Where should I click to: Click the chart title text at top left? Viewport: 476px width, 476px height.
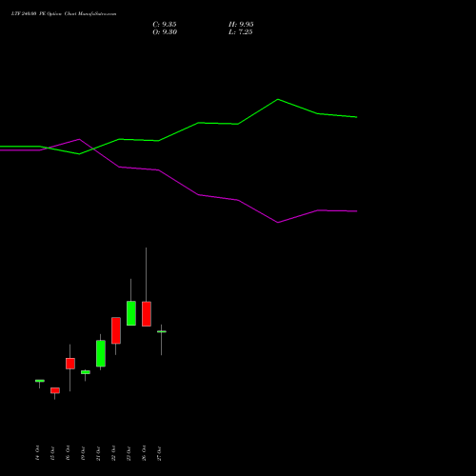(x=64, y=14)
